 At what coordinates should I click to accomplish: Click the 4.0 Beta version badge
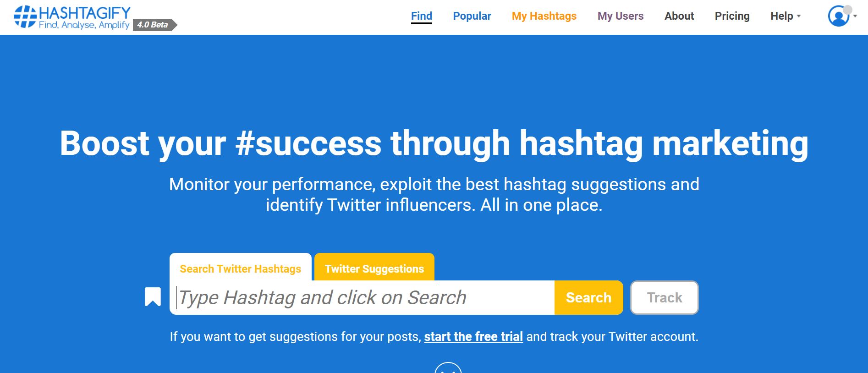[x=154, y=25]
